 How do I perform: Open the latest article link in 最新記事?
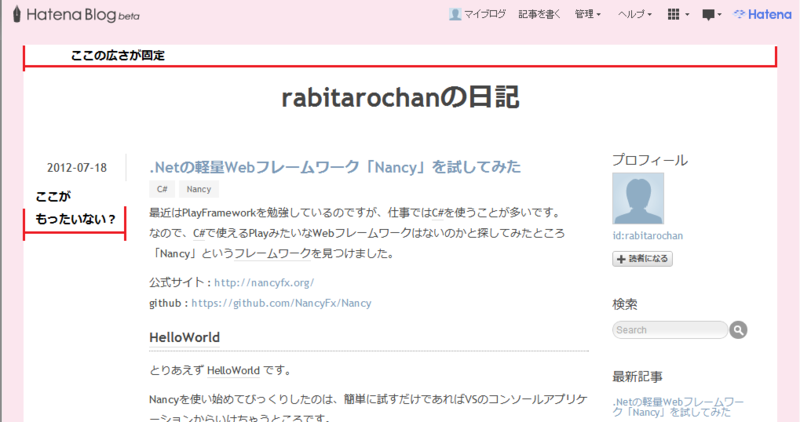tap(678, 407)
